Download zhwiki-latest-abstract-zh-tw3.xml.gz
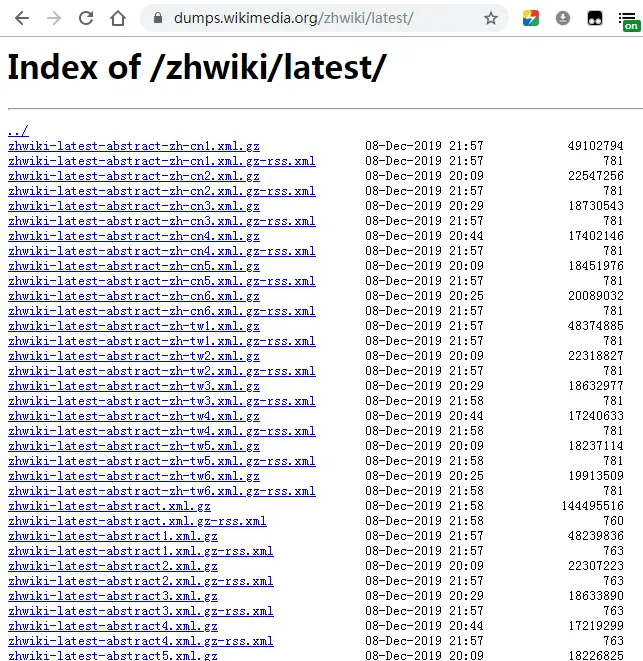Image resolution: width=643 pixels, height=661 pixels. 134,386
